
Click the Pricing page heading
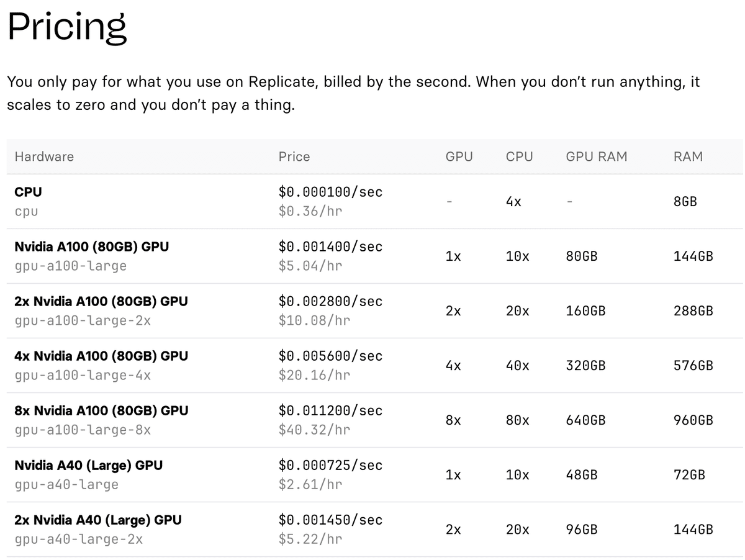pyautogui.click(x=67, y=28)
